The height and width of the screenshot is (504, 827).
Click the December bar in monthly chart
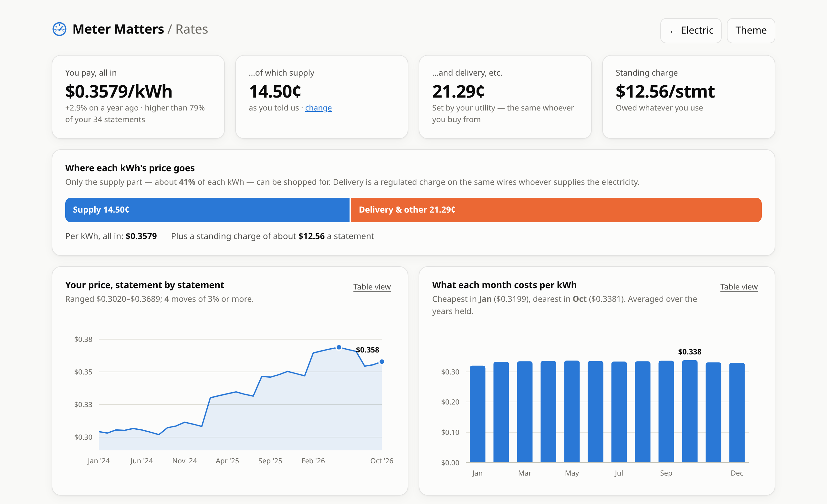[x=737, y=413]
